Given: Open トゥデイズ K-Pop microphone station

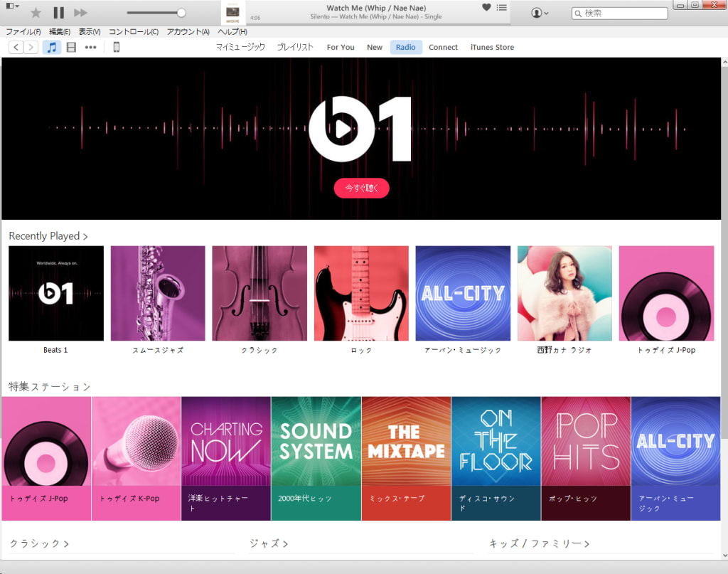Looking at the screenshot, I should pyautogui.click(x=136, y=458).
